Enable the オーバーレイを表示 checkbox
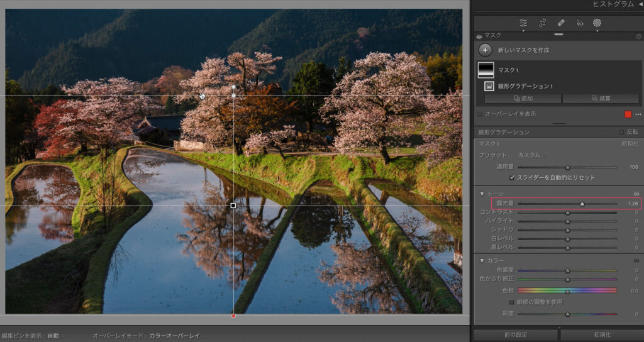The height and width of the screenshot is (342, 644). (x=480, y=114)
